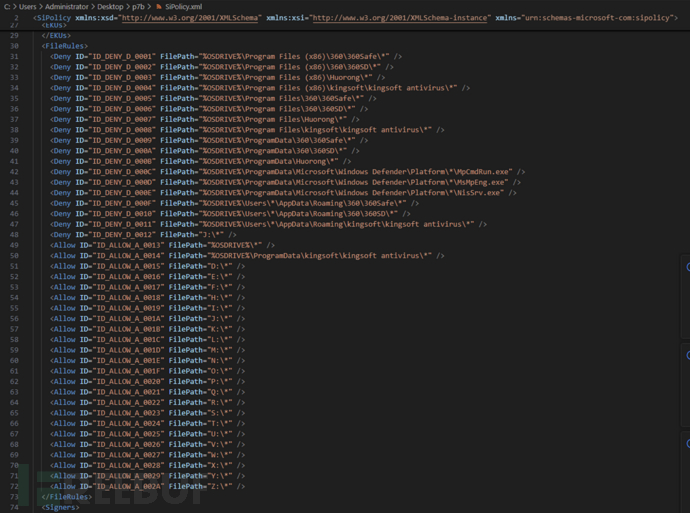Click the closing </FileRules> tag
Viewport: 690px width, 513px height.
click(x=67, y=497)
